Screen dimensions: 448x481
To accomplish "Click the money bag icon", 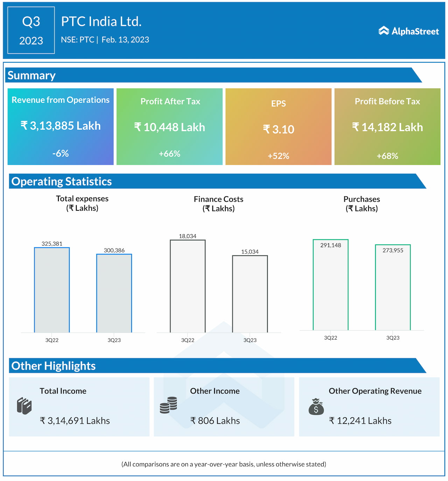I will tap(316, 407).
